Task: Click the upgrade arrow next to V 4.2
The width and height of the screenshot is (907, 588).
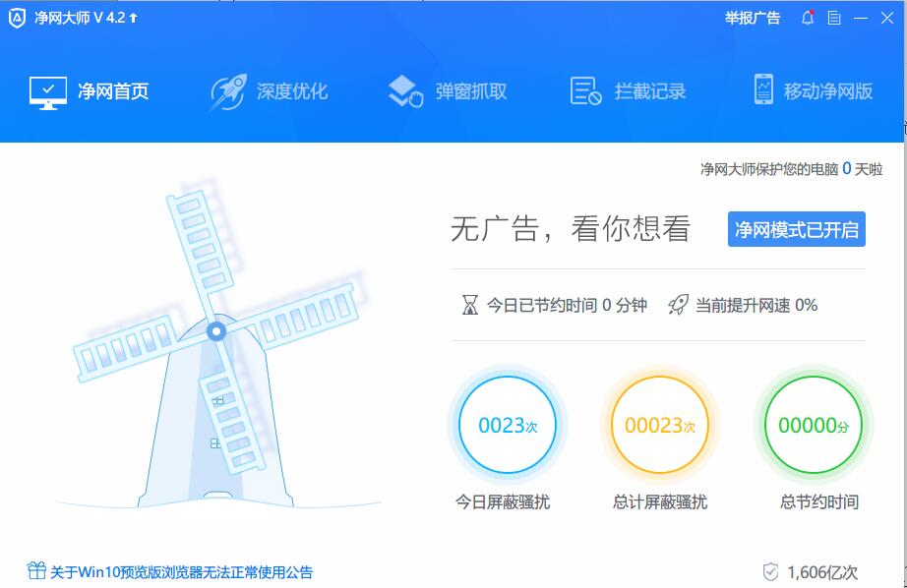Action: point(134,18)
